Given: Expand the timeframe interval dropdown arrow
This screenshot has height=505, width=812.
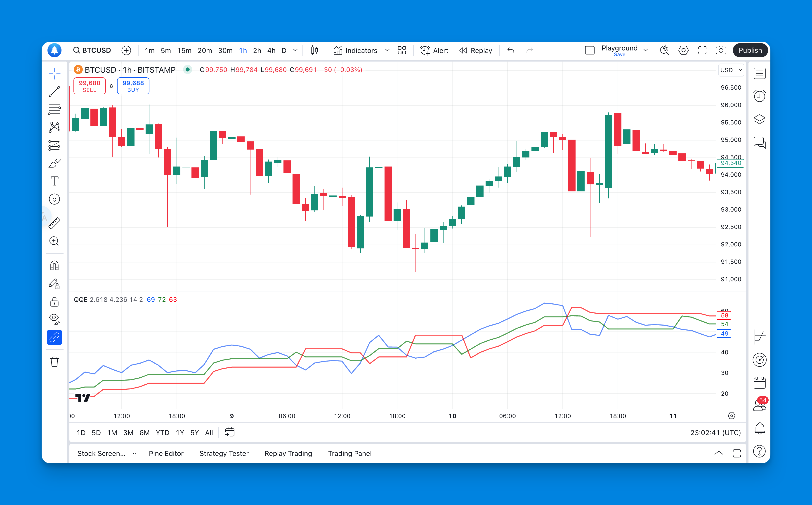Looking at the screenshot, I should point(296,50).
